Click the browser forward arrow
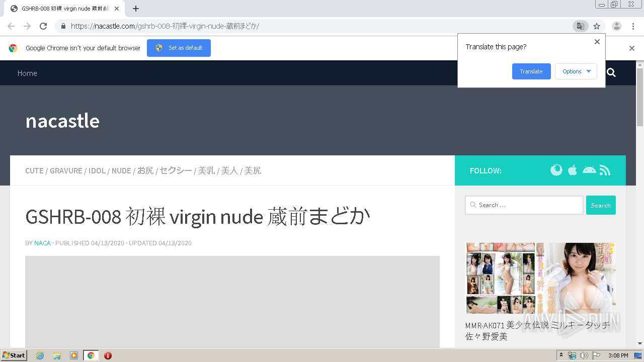 click(x=27, y=26)
